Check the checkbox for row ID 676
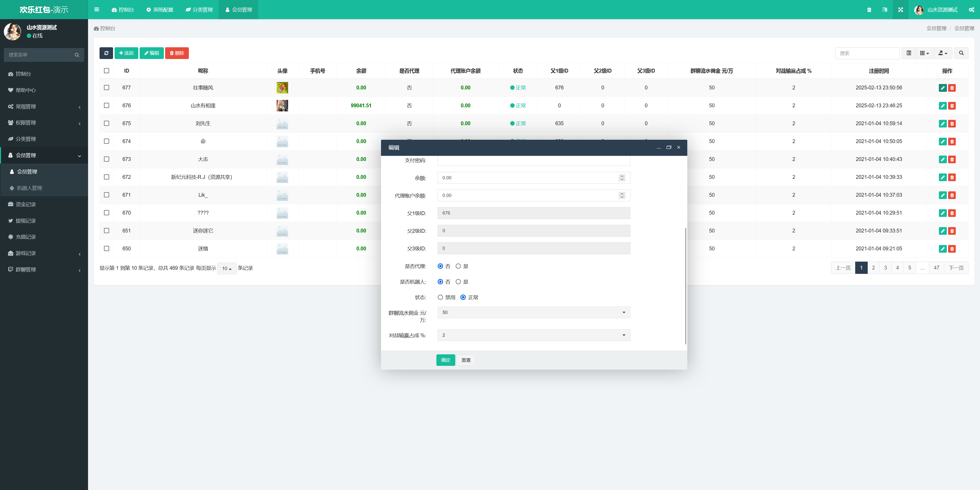Image resolution: width=980 pixels, height=490 pixels. coord(106,106)
